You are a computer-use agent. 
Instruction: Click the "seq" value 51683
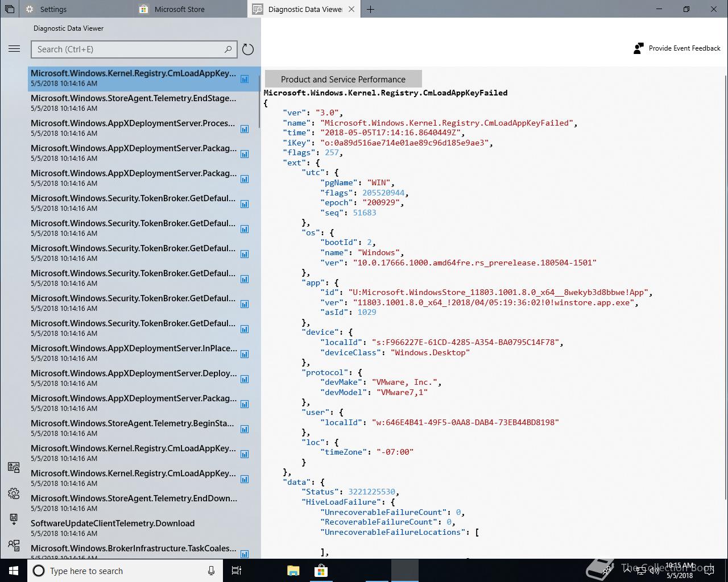(365, 213)
